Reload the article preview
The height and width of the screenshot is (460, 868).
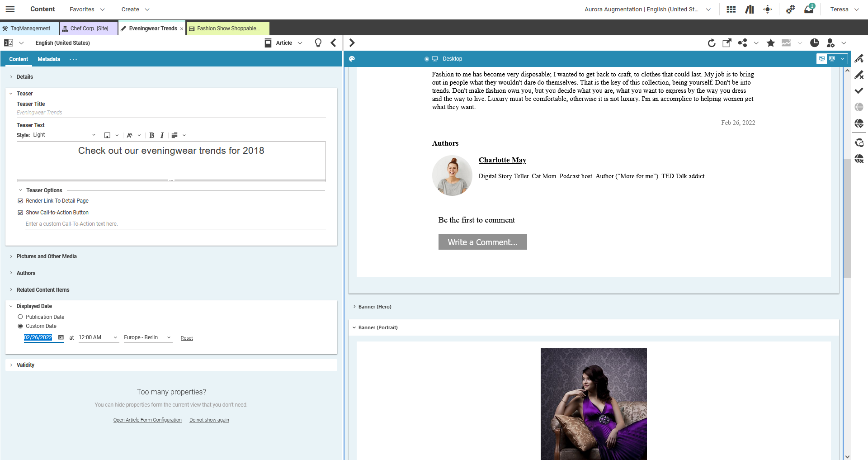tap(712, 43)
